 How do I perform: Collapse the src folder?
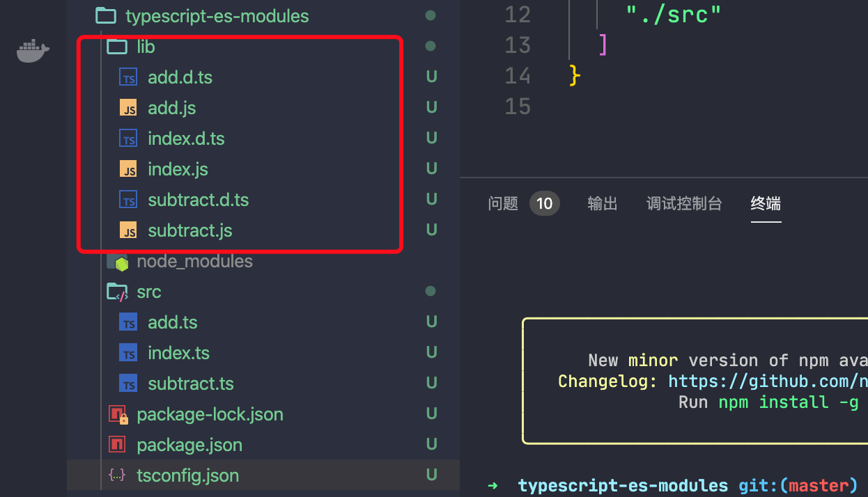pyautogui.click(x=148, y=292)
